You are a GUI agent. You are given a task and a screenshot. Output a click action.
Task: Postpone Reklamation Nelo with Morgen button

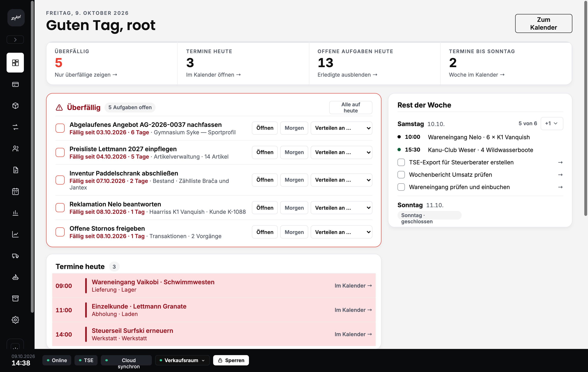point(294,207)
